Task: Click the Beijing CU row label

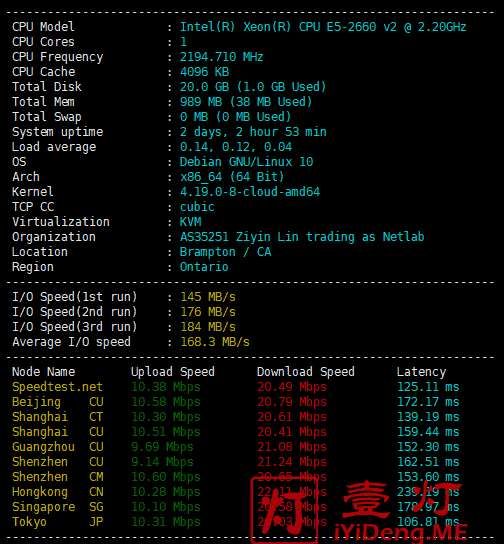Action: coord(58,402)
